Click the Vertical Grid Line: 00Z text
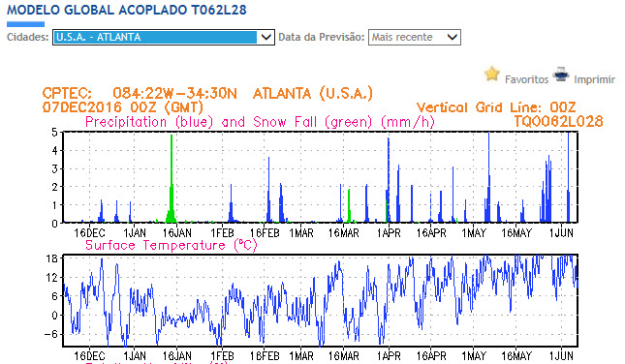The height and width of the screenshot is (364, 625). point(496,107)
